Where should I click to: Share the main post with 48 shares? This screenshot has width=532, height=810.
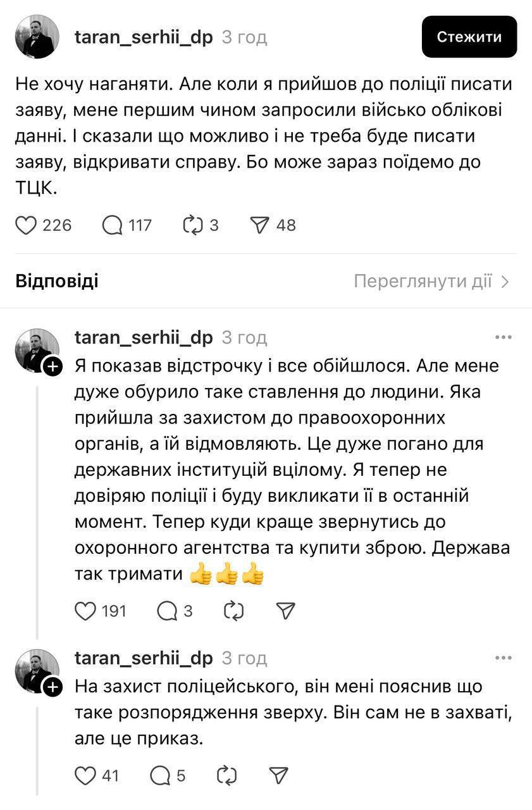point(260,225)
